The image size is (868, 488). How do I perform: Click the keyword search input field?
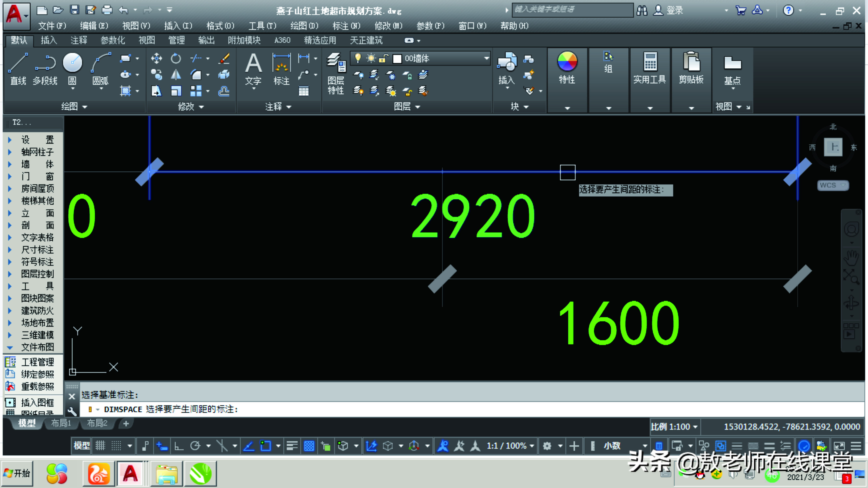(x=572, y=10)
